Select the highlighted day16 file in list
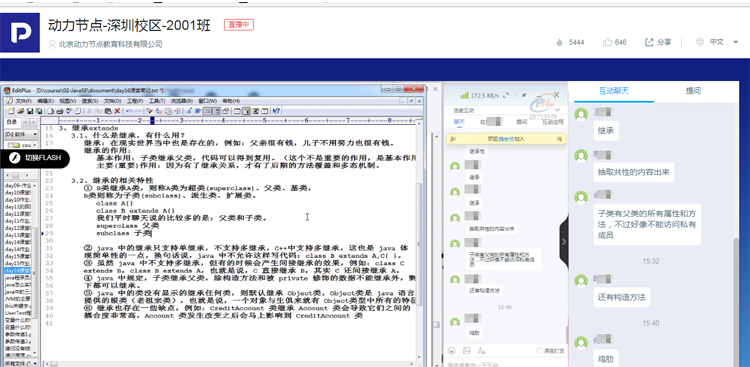750x367 pixels. [x=18, y=270]
